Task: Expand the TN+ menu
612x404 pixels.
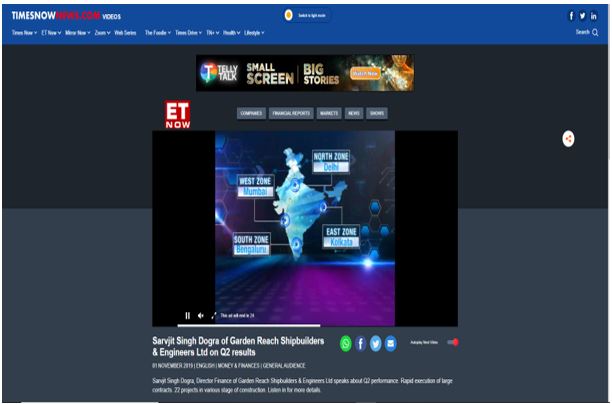Action: pyautogui.click(x=212, y=33)
